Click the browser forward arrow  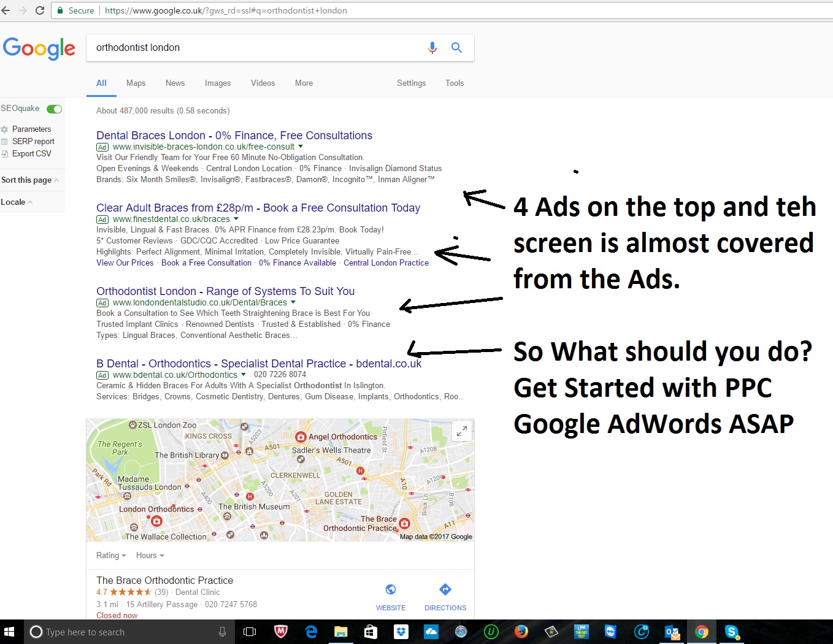(x=23, y=10)
